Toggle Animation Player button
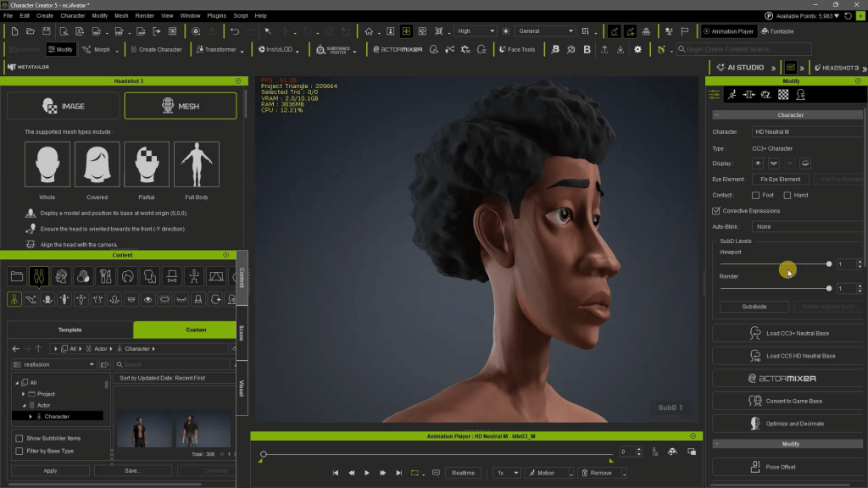 (728, 31)
